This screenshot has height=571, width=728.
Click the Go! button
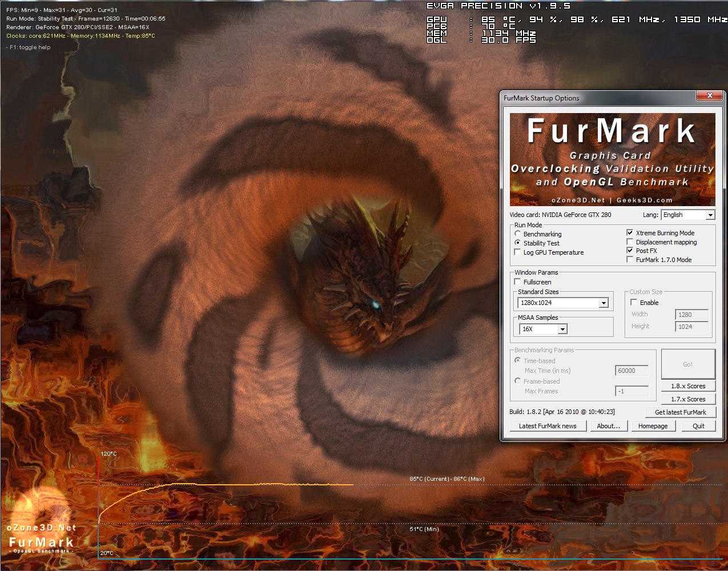click(688, 364)
